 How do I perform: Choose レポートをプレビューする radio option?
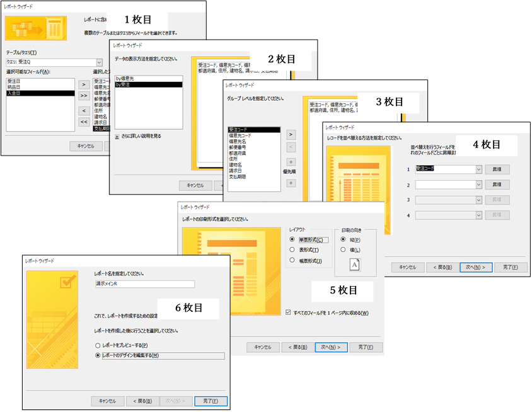click(x=98, y=345)
